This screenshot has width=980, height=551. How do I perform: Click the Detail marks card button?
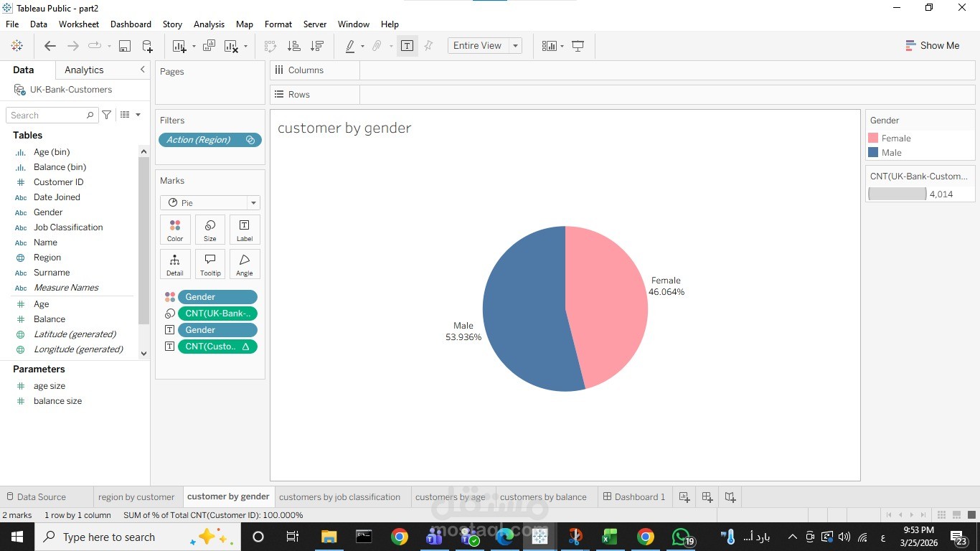coord(175,264)
